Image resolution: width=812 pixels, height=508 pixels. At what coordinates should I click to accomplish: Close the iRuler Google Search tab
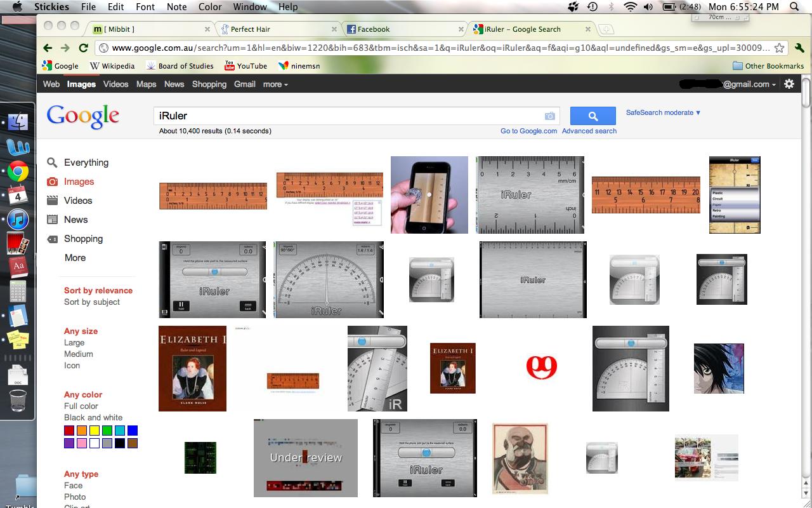coord(588,29)
